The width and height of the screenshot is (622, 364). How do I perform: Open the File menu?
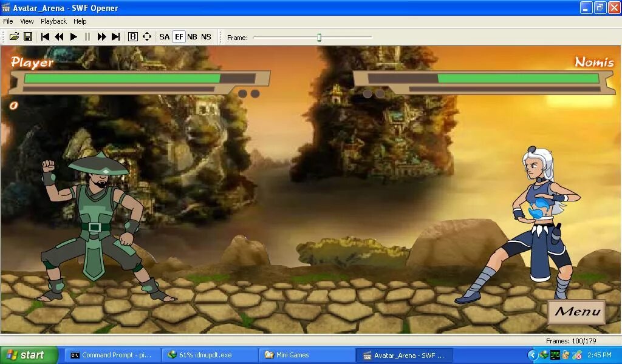point(8,21)
